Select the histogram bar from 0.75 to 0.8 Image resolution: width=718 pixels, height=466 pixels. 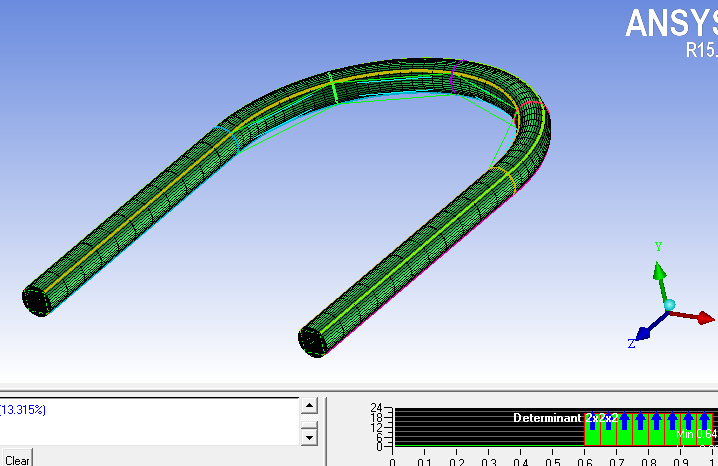coord(641,429)
